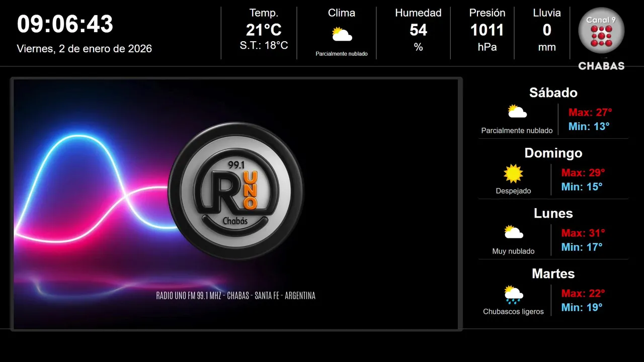
Task: Click the Martes forecast heading
Action: point(553,274)
